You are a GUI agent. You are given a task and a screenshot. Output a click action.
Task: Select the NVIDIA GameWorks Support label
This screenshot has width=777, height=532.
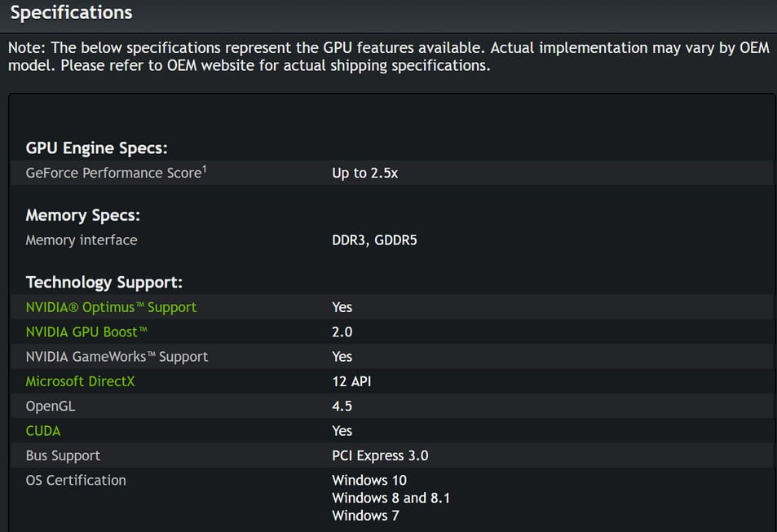coord(117,357)
